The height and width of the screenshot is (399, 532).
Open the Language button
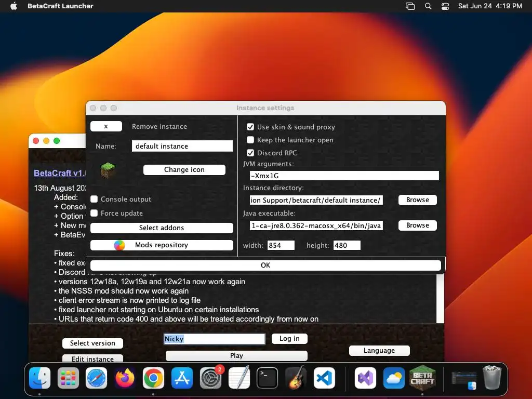379,351
